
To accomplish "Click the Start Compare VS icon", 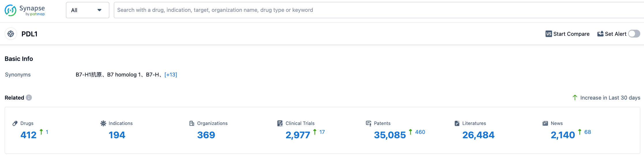I will coord(549,34).
